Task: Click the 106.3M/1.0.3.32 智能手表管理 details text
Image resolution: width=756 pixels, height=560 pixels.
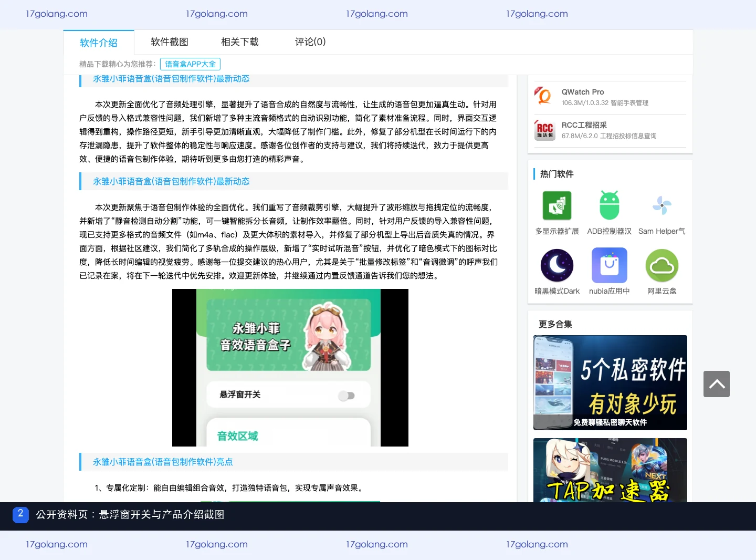Action: tap(605, 103)
